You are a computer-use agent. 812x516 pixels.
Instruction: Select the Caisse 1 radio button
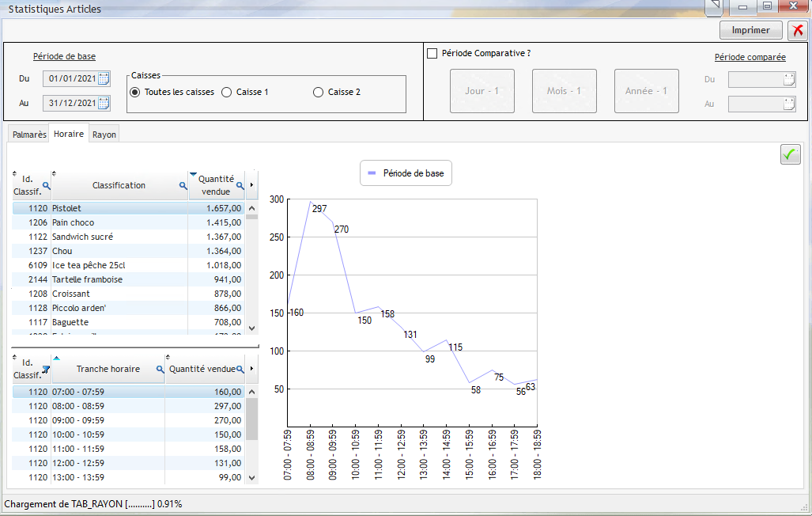pos(227,92)
